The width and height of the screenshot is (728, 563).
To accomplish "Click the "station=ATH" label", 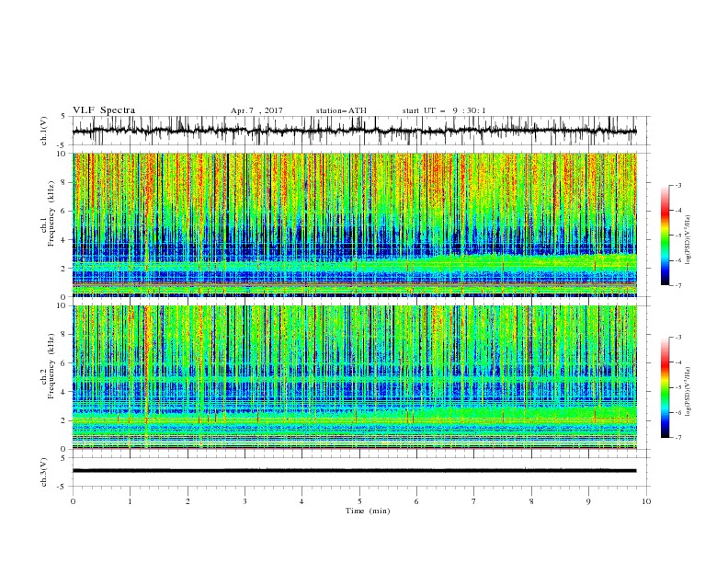I will tap(341, 110).
